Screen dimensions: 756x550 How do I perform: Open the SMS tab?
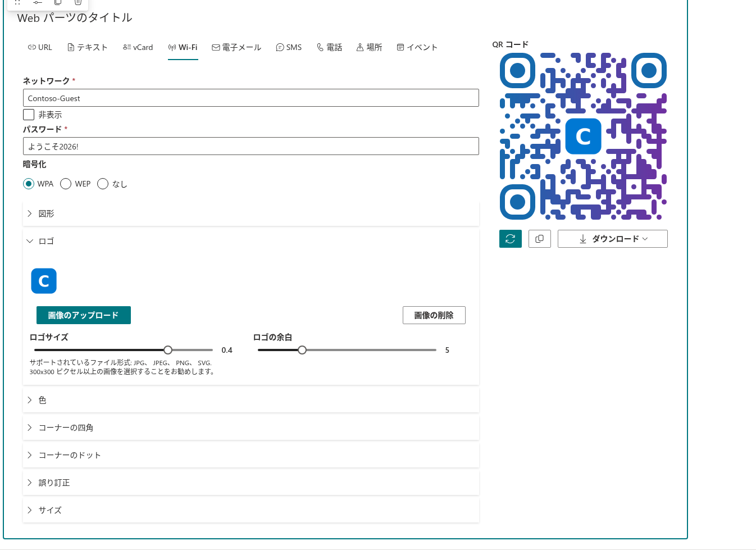click(x=289, y=47)
